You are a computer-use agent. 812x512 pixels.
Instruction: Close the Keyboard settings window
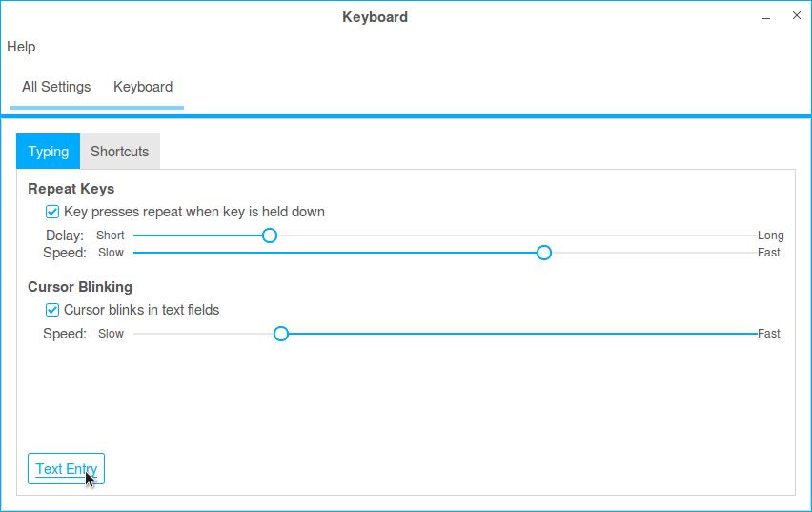tap(797, 16)
